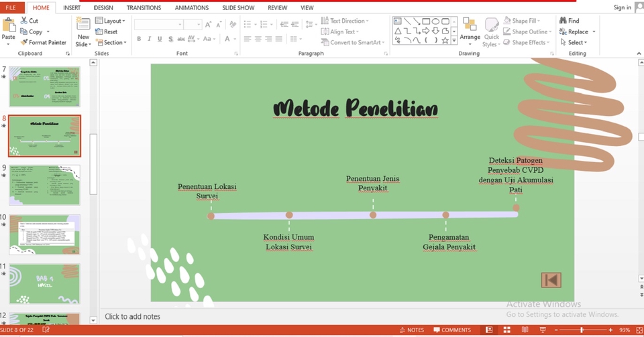Switch to the DESIGN tab
This screenshot has height=337, width=644.
pyautogui.click(x=103, y=8)
